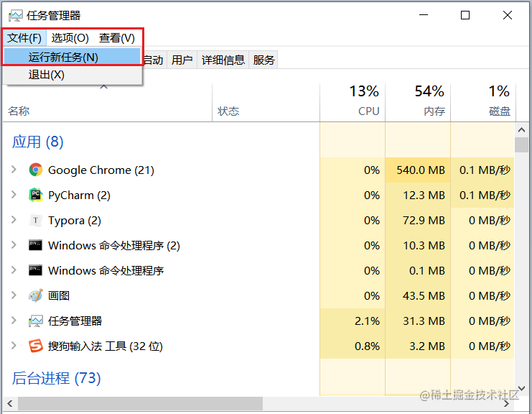Choose 退出(X) from the File menu
This screenshot has width=532, height=414.
[x=72, y=75]
